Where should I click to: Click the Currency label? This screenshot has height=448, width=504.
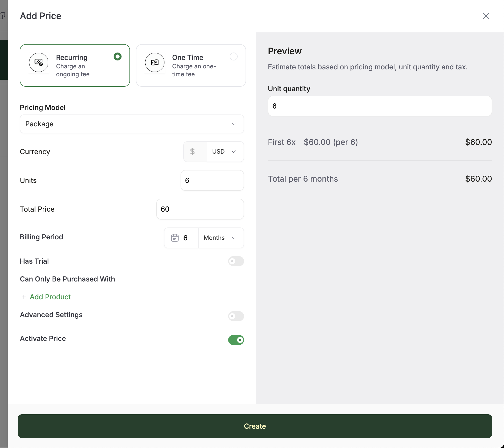click(35, 152)
